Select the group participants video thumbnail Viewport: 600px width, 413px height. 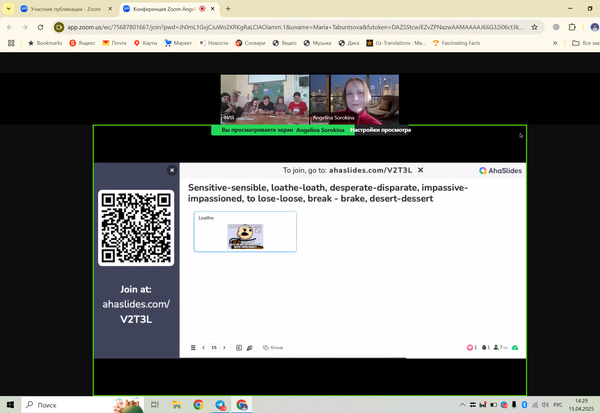(x=263, y=99)
